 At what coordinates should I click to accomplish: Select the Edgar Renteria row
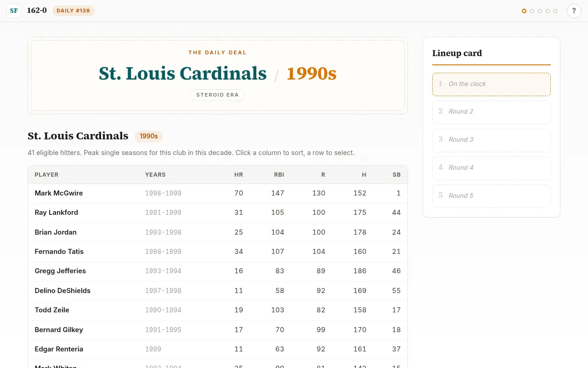218,349
